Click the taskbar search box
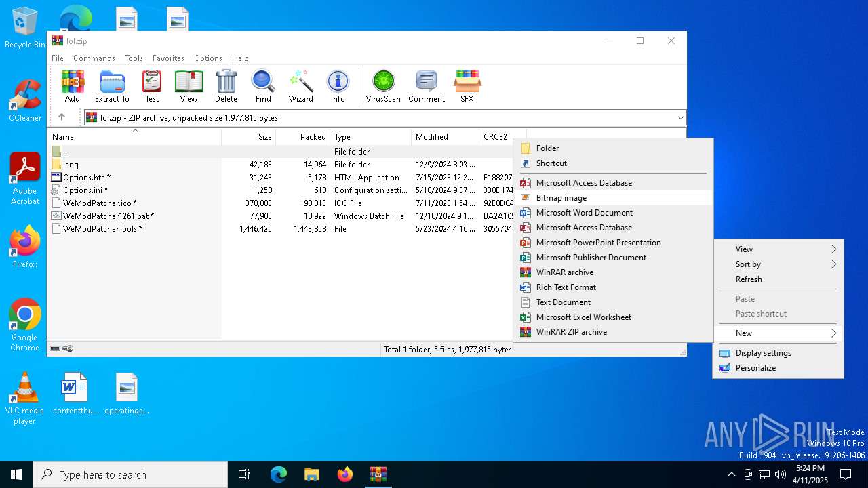This screenshot has height=488, width=868. tap(130, 474)
